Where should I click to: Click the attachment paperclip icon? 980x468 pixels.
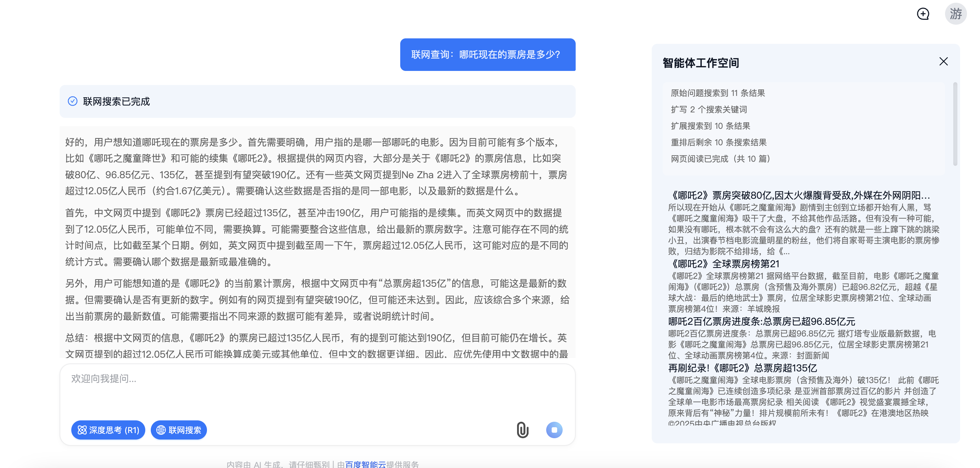(x=523, y=430)
